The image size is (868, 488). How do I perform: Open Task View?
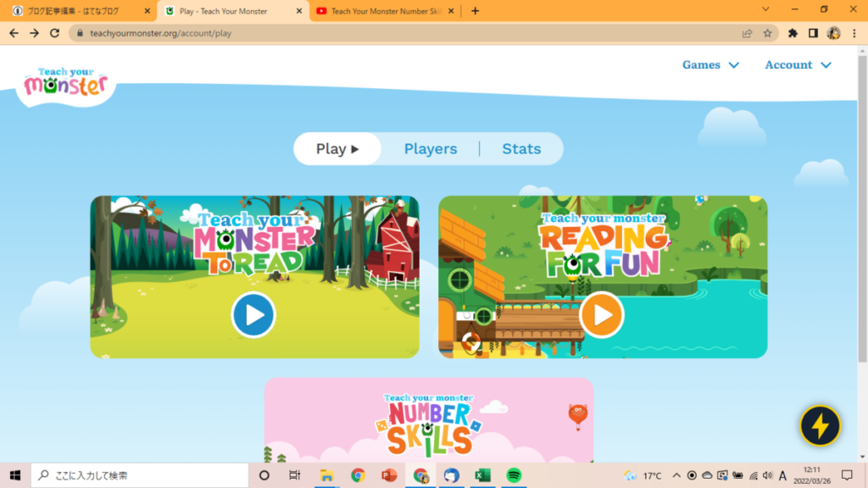294,475
